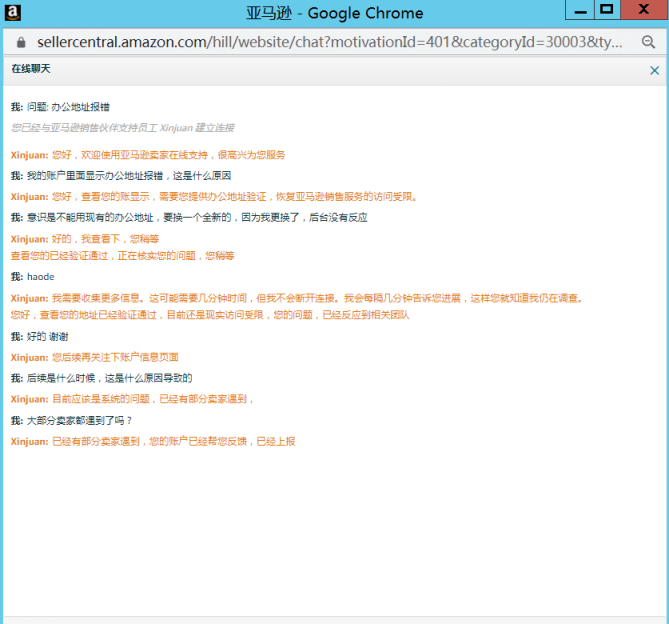Click message 意识是不能用现有的办公地址

click(x=189, y=218)
